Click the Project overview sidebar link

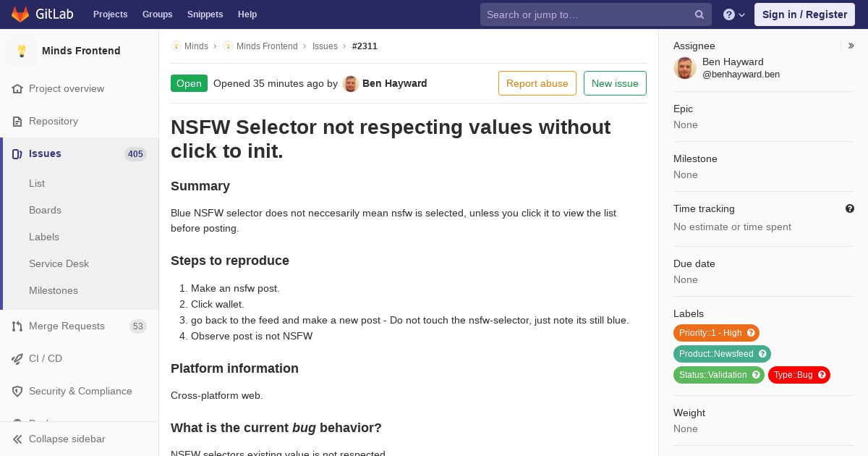[x=67, y=88]
